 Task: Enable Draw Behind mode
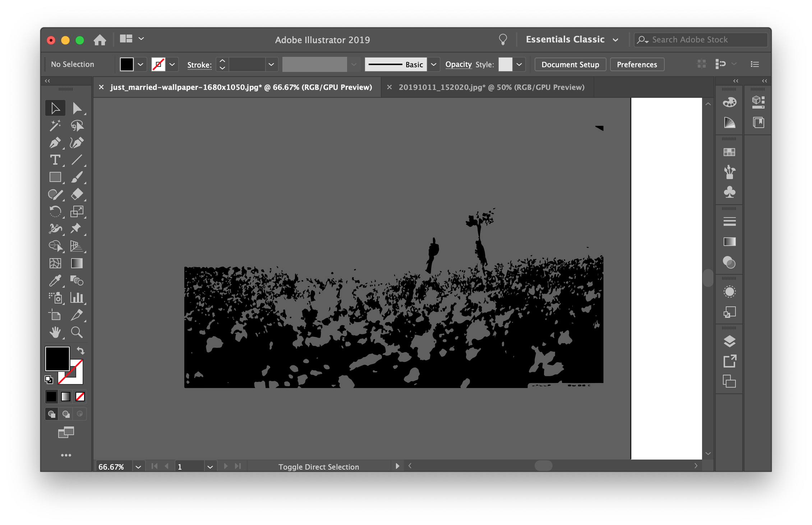[x=66, y=414]
